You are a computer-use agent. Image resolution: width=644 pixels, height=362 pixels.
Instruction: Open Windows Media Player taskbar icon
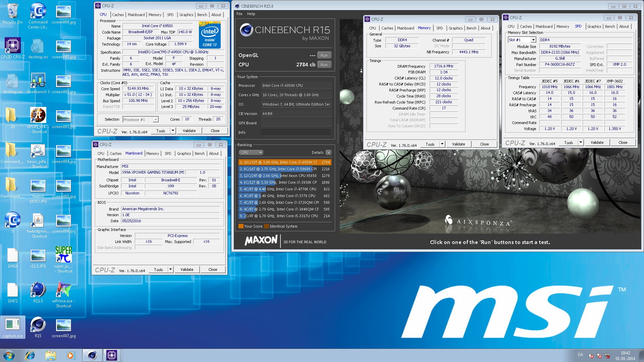(x=70, y=355)
